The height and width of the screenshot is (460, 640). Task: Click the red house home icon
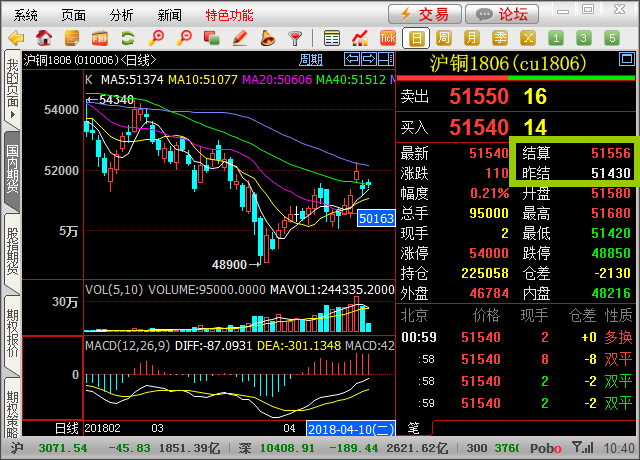pyautogui.click(x=44, y=37)
